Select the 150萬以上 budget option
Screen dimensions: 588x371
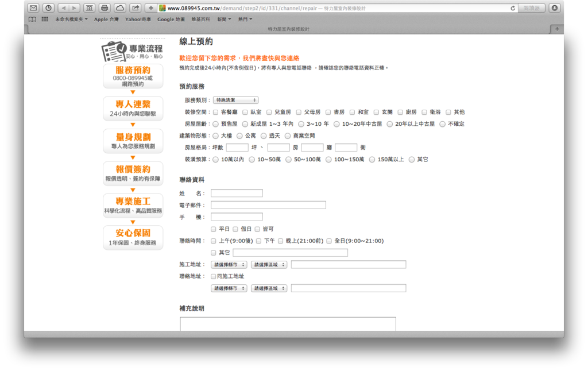pos(372,160)
